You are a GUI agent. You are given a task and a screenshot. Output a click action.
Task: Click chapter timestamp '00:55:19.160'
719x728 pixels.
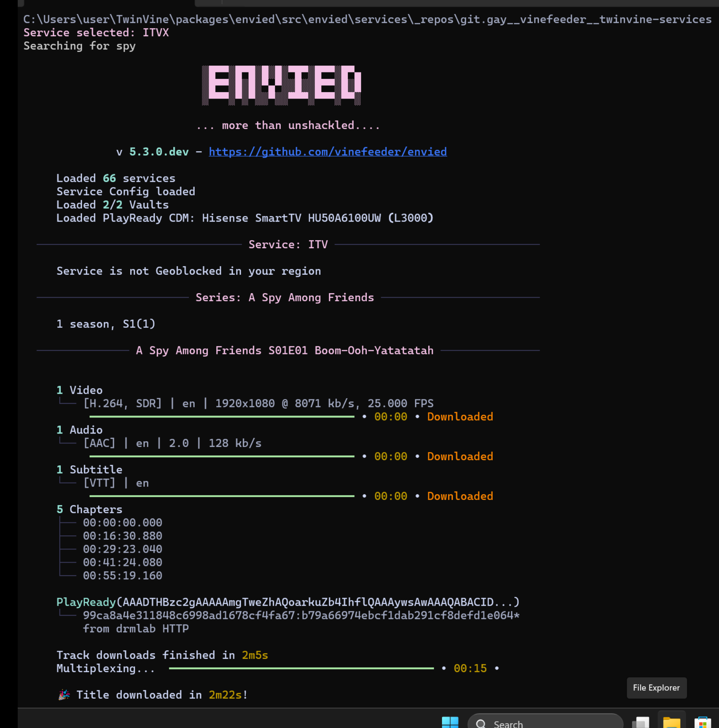pyautogui.click(x=123, y=576)
